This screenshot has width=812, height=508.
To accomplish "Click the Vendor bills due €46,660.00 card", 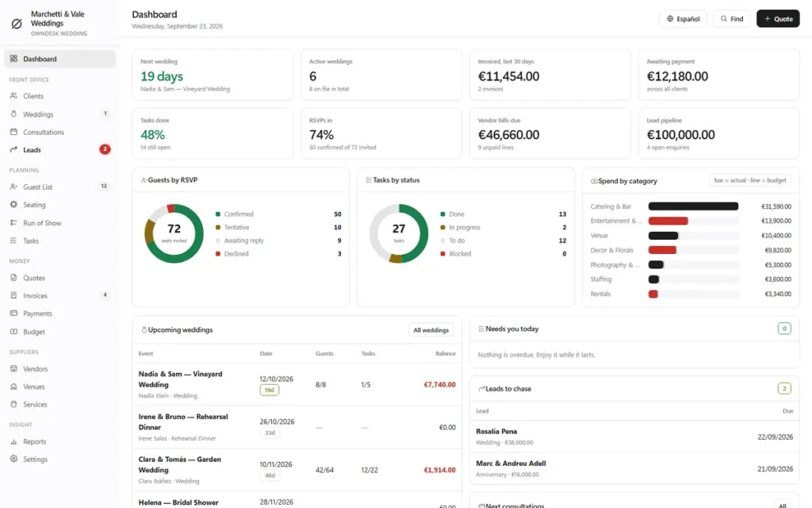I will pos(550,133).
